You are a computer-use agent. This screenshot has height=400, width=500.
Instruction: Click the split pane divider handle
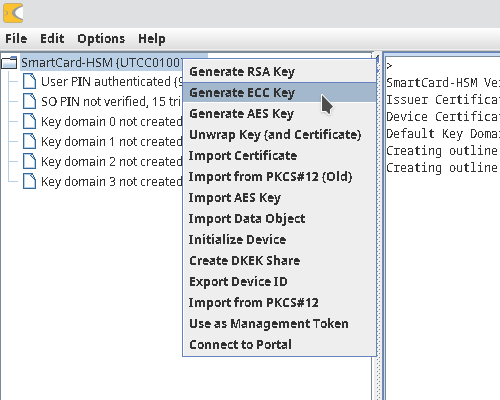click(x=378, y=227)
